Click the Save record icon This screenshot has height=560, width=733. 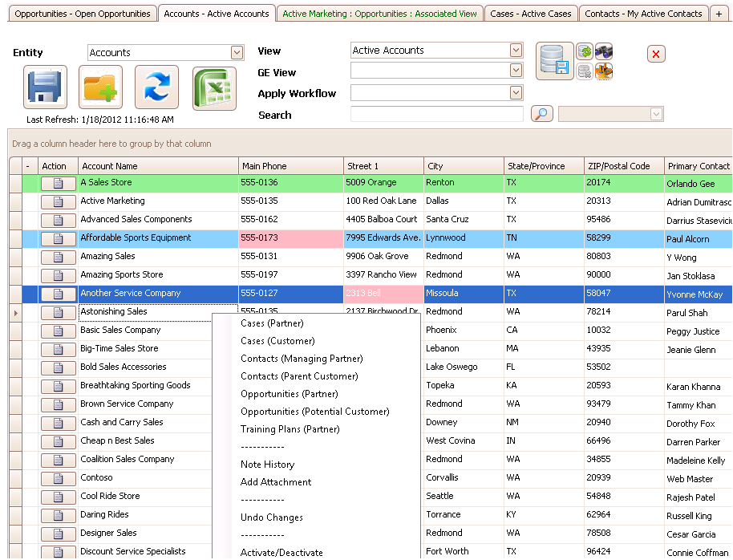(x=45, y=87)
